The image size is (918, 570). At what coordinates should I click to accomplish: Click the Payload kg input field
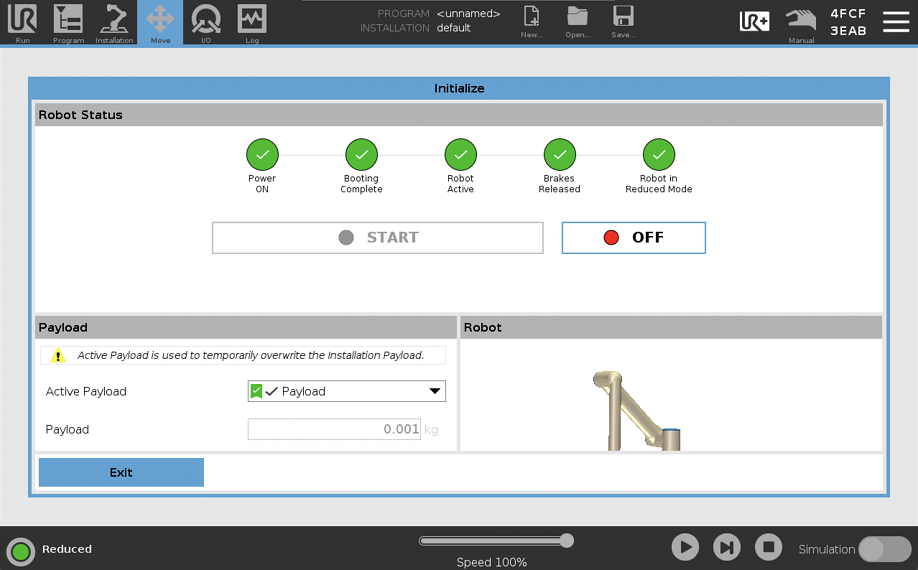(x=334, y=430)
